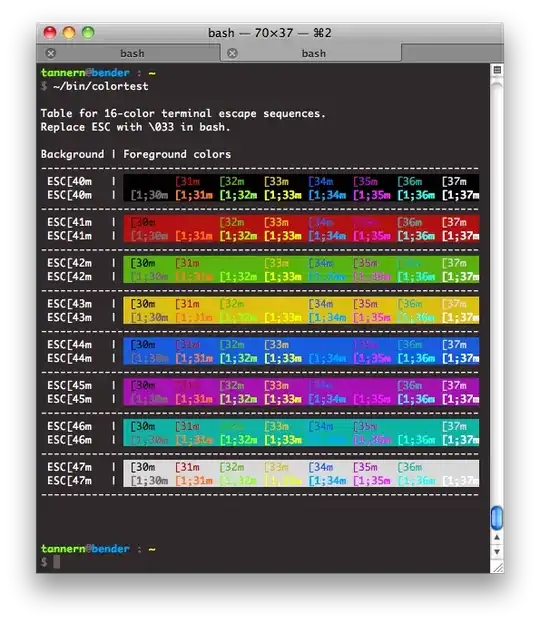This screenshot has height=623, width=540.
Task: Click '[34m' on the white background band
Action: click(321, 467)
